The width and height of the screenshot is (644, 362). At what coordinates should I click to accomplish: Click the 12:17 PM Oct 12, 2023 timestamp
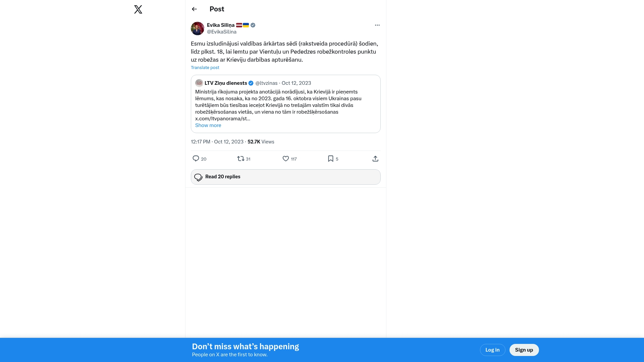[217, 142]
